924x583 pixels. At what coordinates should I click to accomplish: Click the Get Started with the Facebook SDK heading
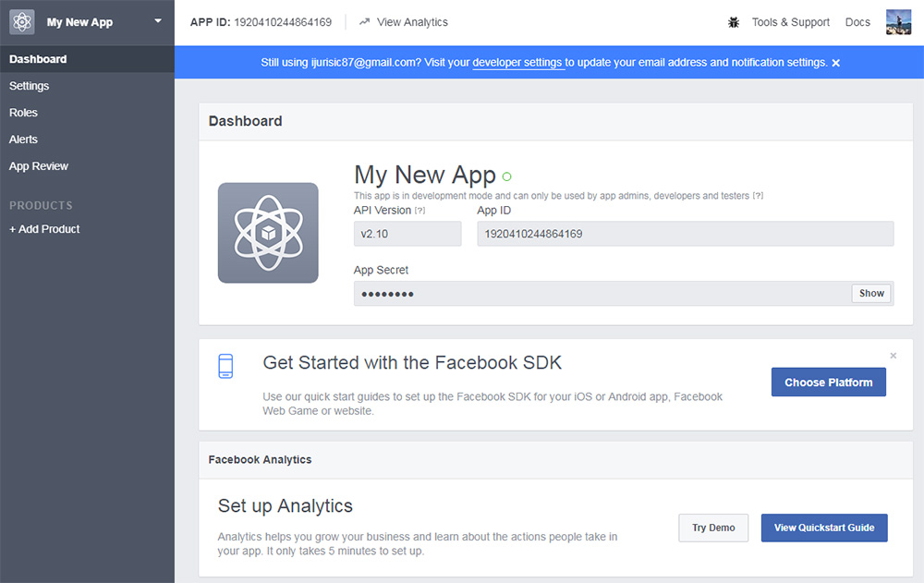click(x=412, y=362)
